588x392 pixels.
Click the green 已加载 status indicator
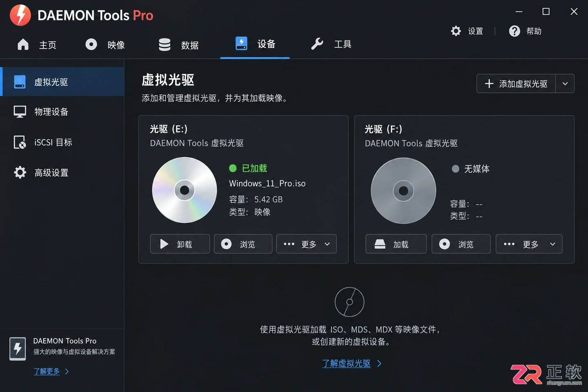coord(248,168)
